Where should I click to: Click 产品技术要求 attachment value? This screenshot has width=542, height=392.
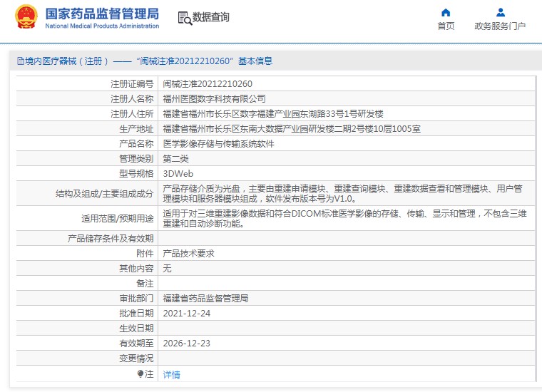[188, 254]
